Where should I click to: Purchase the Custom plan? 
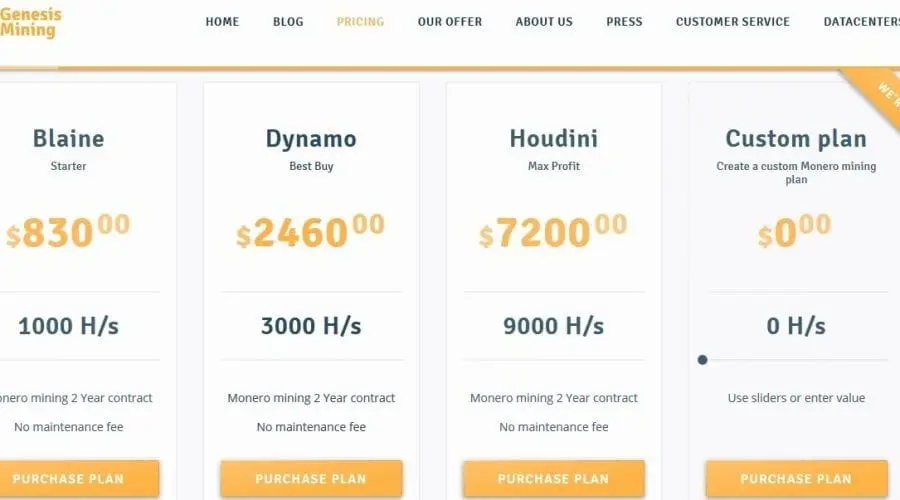pos(796,478)
